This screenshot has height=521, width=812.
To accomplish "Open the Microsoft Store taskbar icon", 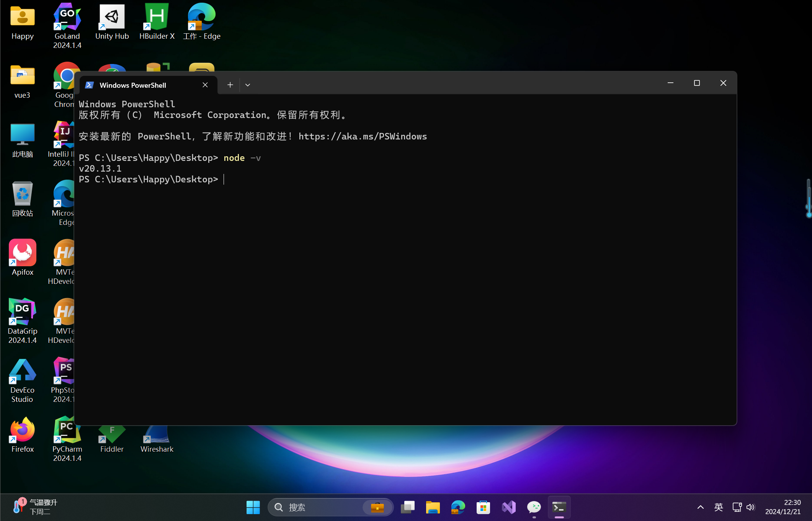I will [483, 507].
